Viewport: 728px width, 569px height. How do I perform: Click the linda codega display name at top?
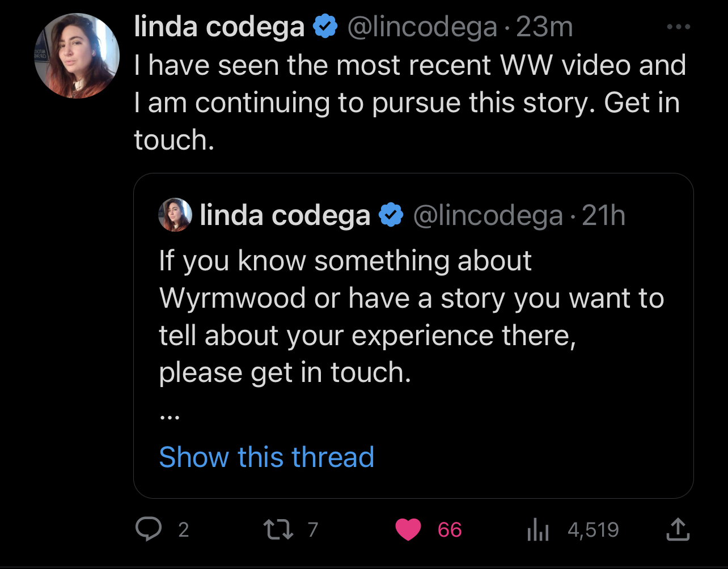pyautogui.click(x=220, y=27)
